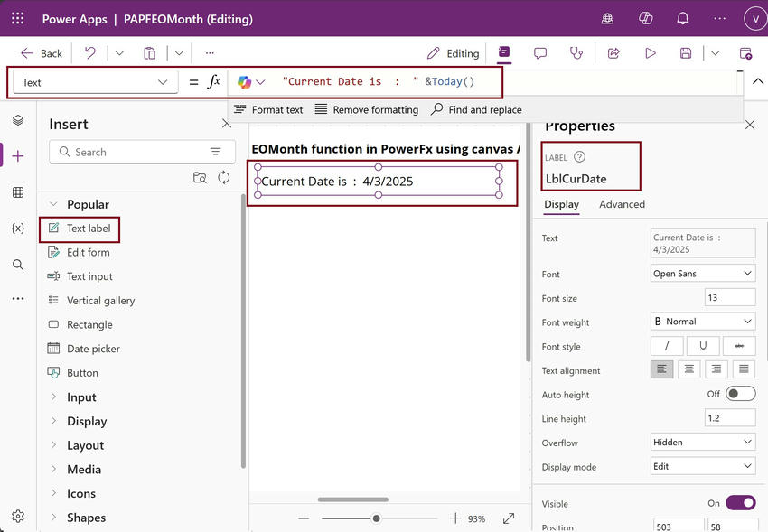Viewport: 768px width, 532px height.
Task: Expand the Media category
Action: pos(54,469)
